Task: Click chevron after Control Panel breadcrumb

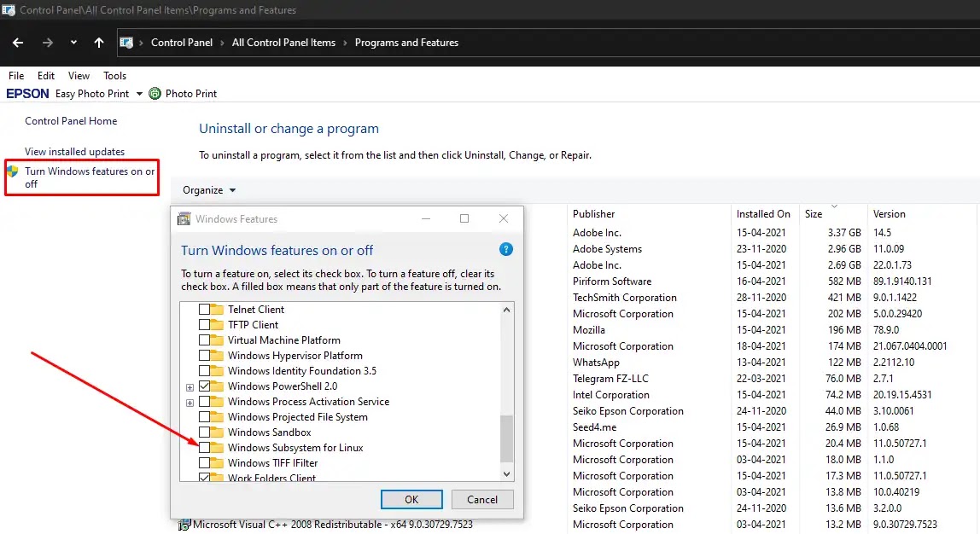Action: [x=222, y=43]
